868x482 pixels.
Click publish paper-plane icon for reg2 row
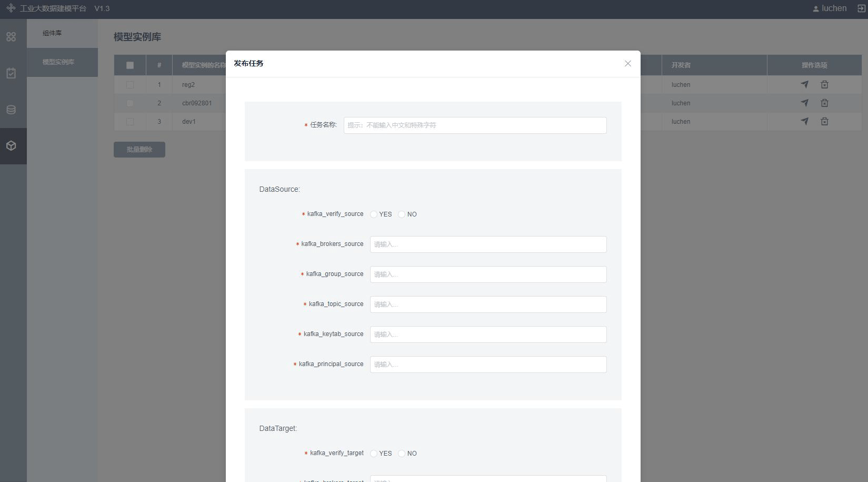804,84
